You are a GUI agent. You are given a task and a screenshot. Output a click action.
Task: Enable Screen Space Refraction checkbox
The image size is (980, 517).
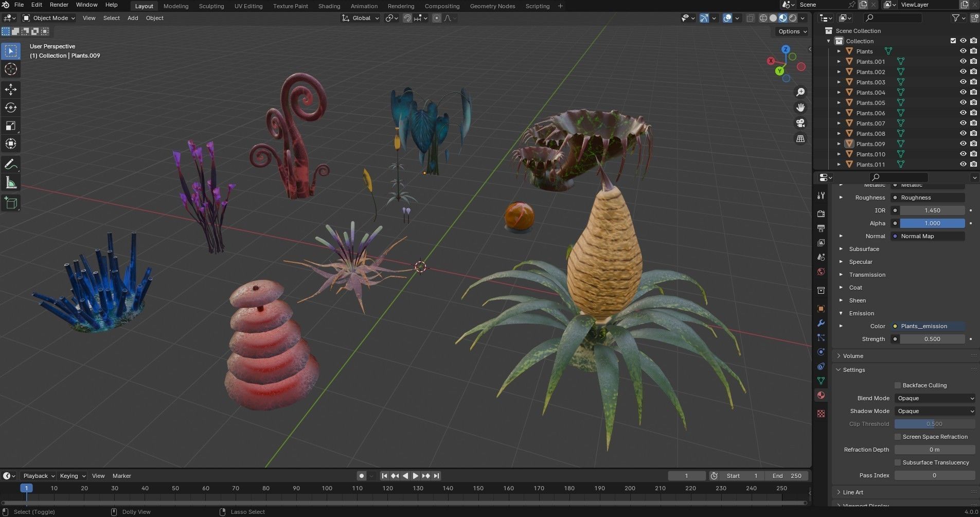tap(898, 437)
